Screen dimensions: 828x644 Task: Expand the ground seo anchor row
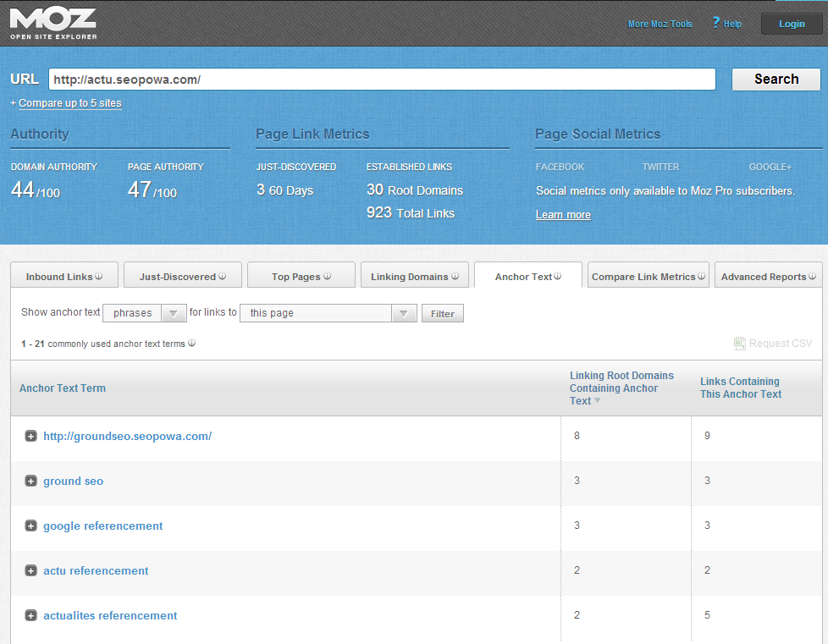[x=30, y=482]
